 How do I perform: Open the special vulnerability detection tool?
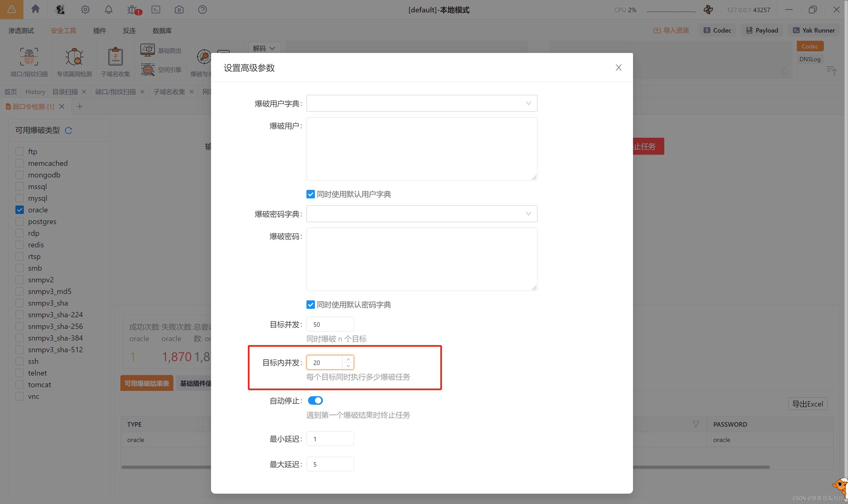click(x=74, y=62)
